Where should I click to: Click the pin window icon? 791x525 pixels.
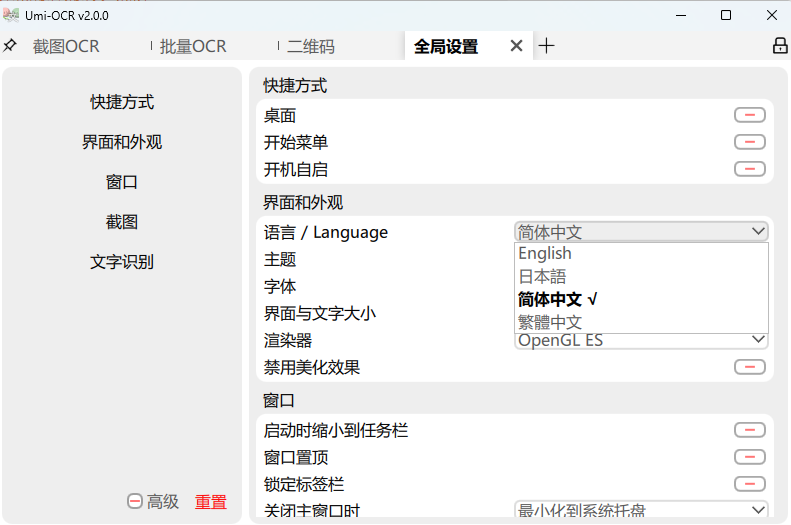[10, 46]
